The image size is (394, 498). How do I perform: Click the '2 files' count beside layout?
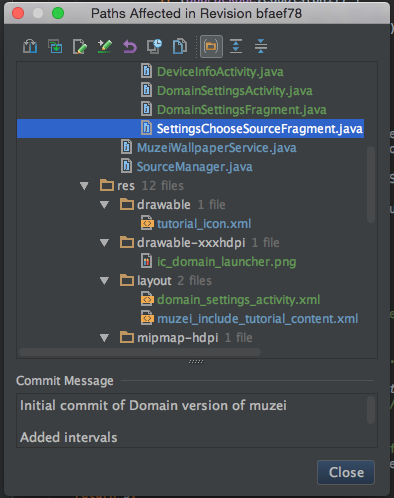click(x=195, y=281)
